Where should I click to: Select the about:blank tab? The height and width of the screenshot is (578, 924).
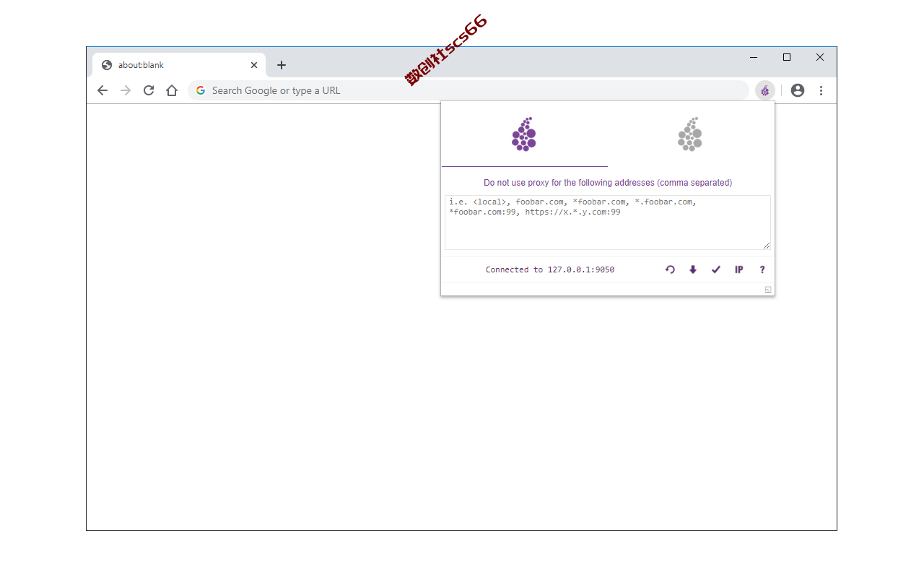tap(179, 65)
